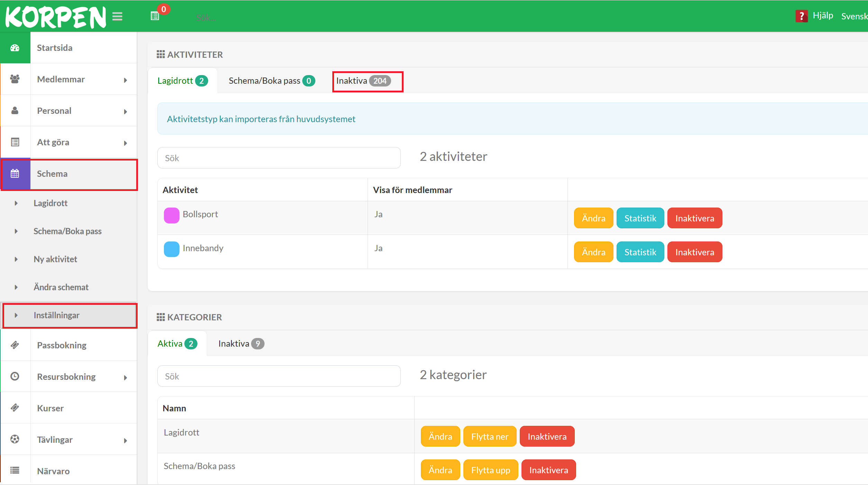Click Statistik button for Innebandy

(640, 252)
